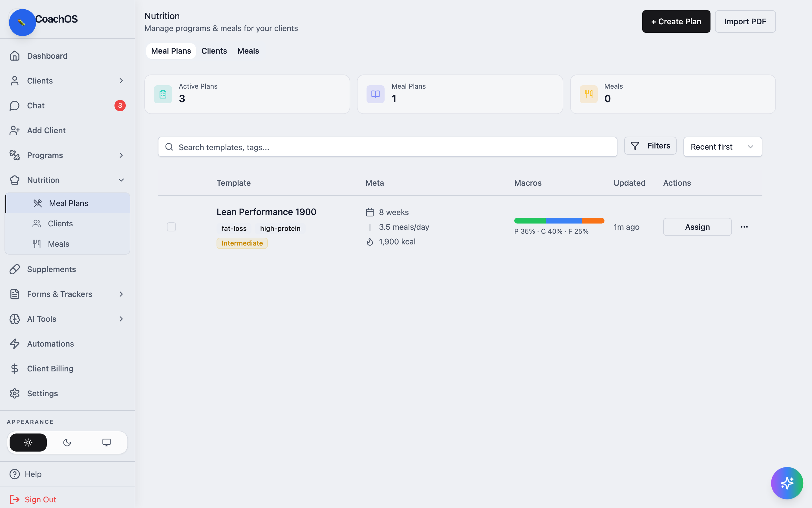Click the calendar icon beside 8 weeks

[x=370, y=212]
